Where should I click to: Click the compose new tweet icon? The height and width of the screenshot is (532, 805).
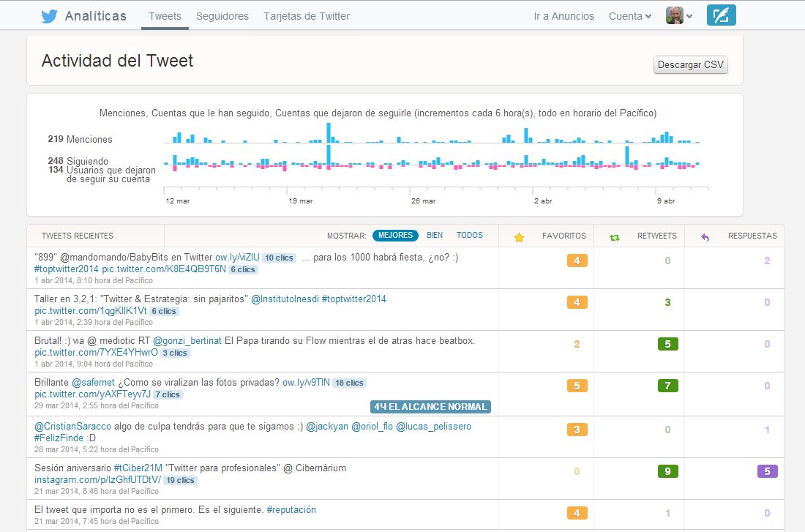click(x=721, y=15)
